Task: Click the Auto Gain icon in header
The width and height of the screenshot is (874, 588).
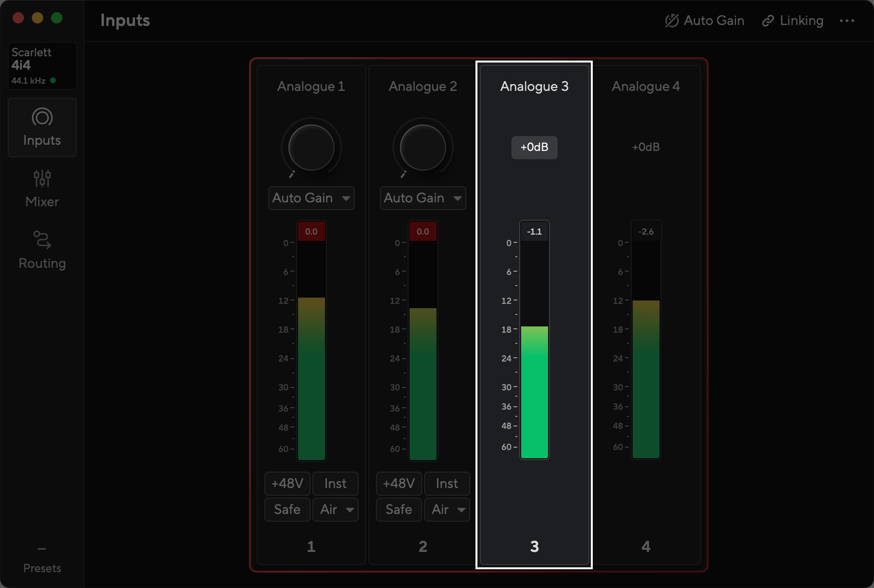Action: (672, 21)
